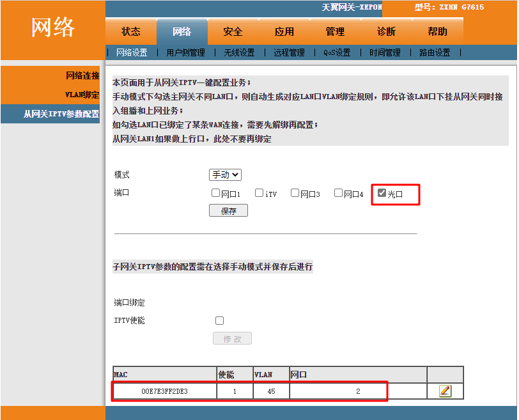Click the MAC column header
519x420 pixels.
tap(164, 375)
